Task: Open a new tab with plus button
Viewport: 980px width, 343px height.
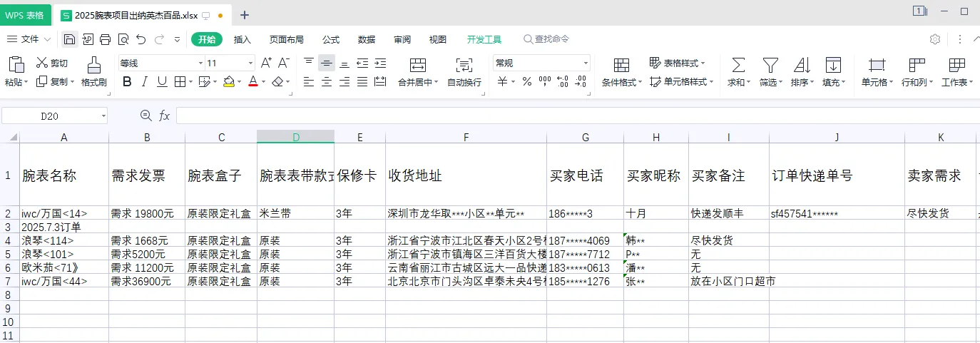Action: [x=245, y=15]
